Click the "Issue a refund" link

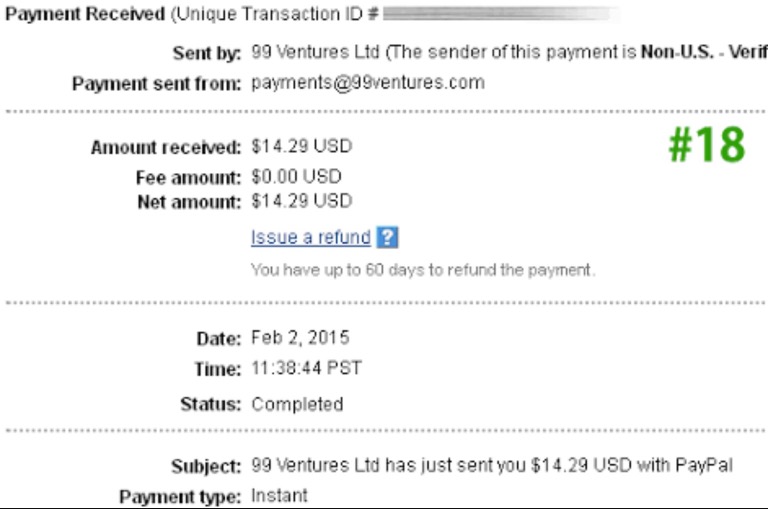(310, 238)
